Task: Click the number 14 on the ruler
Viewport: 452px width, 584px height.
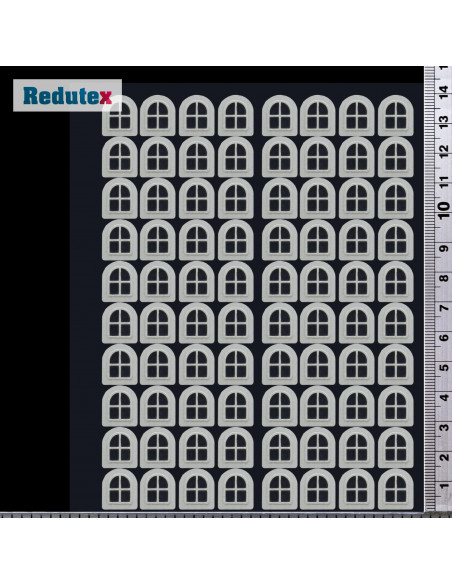Action: (x=444, y=92)
